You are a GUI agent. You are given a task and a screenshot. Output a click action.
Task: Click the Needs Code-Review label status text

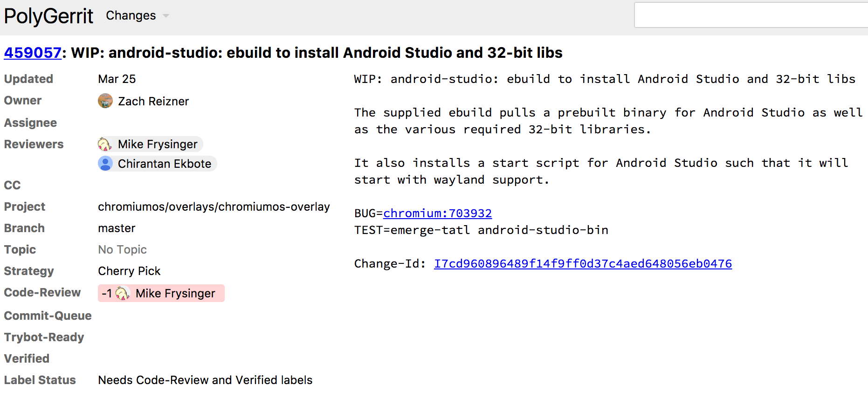point(205,380)
